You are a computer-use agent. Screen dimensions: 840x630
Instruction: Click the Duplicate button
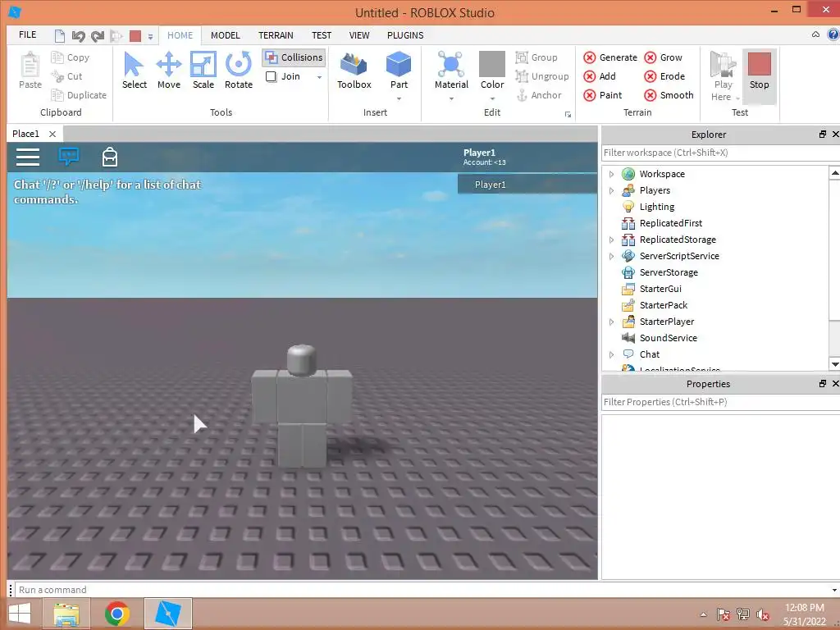coord(78,95)
